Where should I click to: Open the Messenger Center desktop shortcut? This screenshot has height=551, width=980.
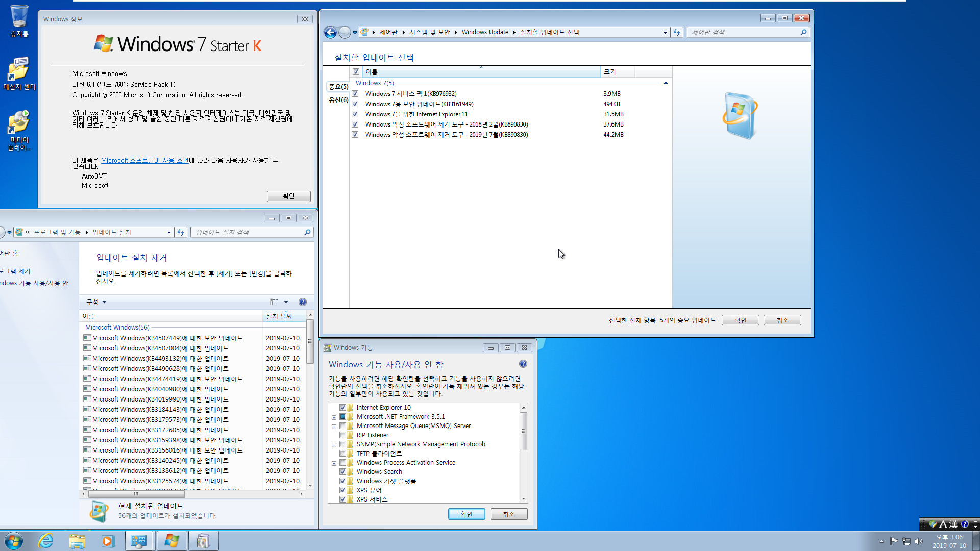click(19, 73)
